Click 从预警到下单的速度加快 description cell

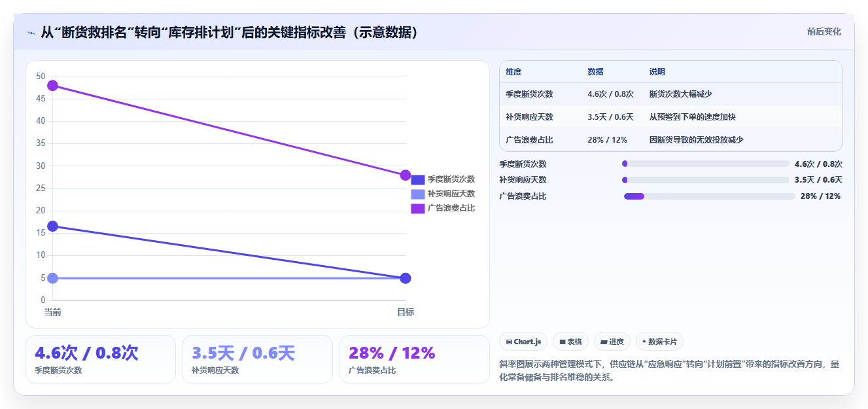click(692, 117)
